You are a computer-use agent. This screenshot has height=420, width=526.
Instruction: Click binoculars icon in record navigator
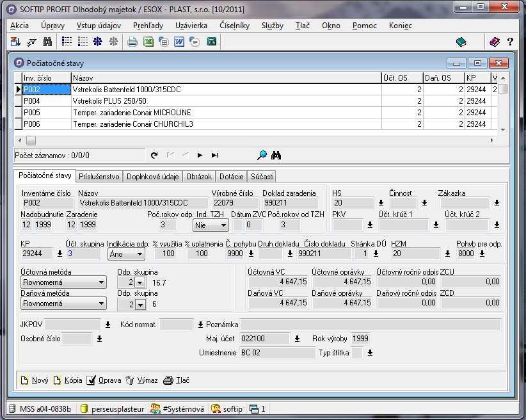pyautogui.click(x=276, y=155)
